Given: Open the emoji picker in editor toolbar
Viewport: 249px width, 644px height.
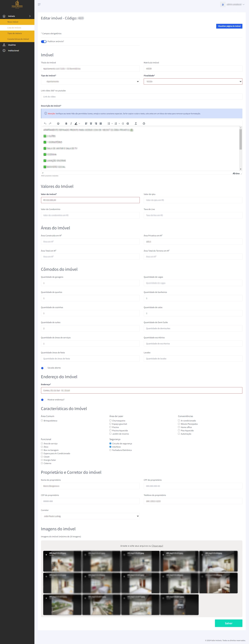Looking at the screenshot, I should (x=58, y=124).
